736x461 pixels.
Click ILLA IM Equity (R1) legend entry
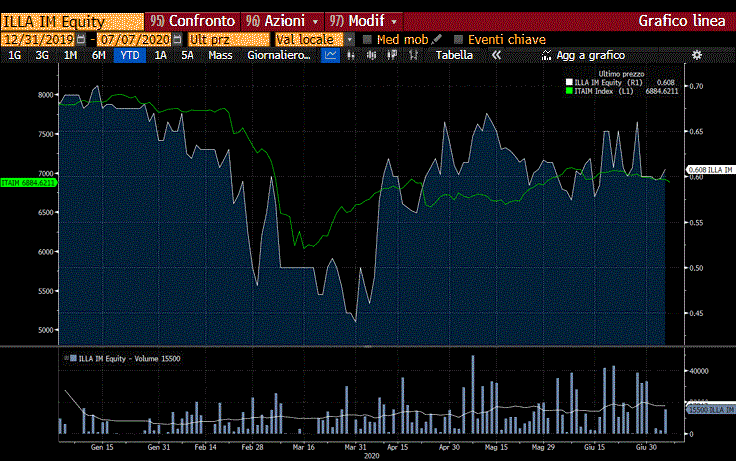pos(608,82)
